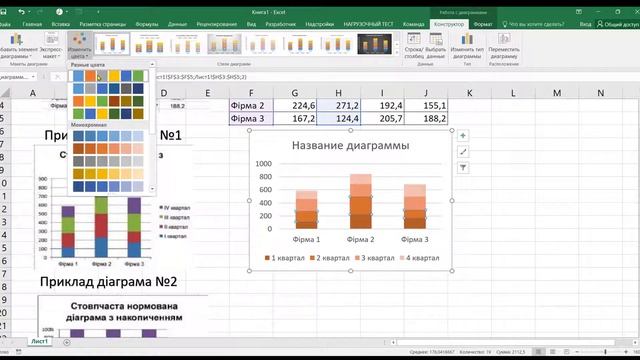Select the Фірма 2 stacked column bar
The height and width of the screenshot is (360, 640).
pos(361,201)
